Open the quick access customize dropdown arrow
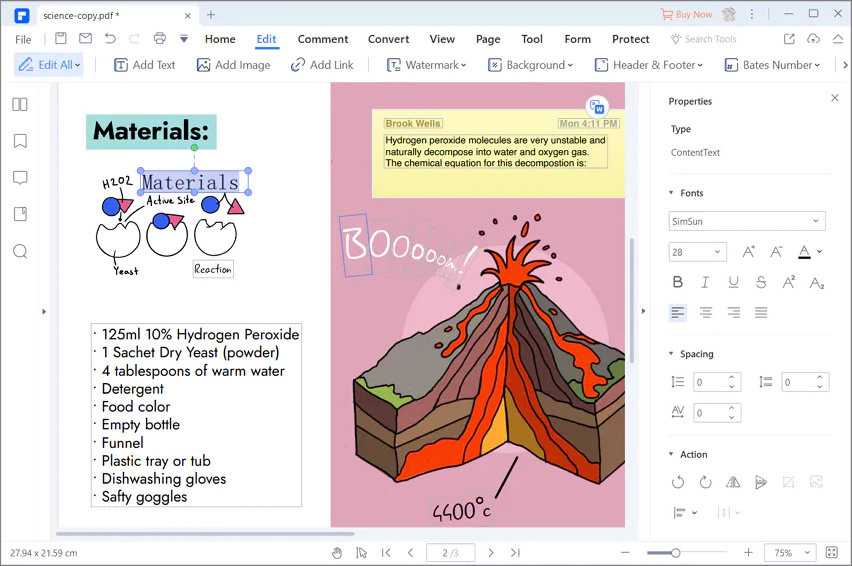This screenshot has width=852, height=566. click(184, 39)
